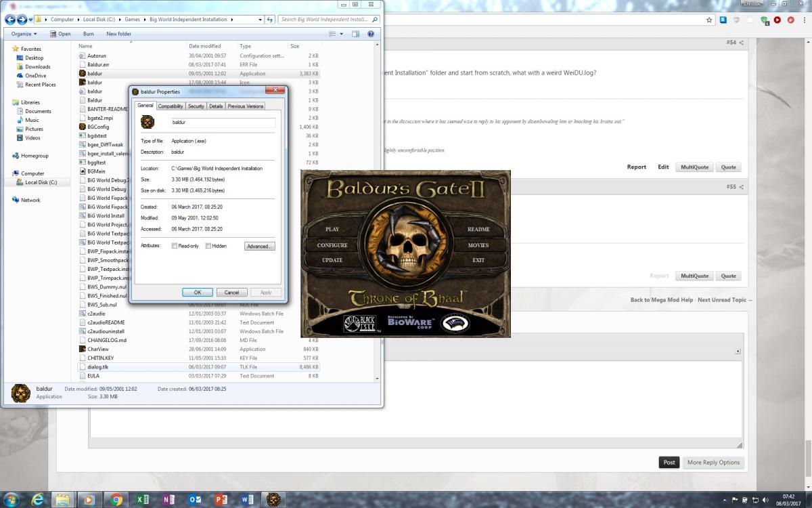The image size is (812, 508).
Task: Check the Read-only attribute checkbox
Action: 175,246
